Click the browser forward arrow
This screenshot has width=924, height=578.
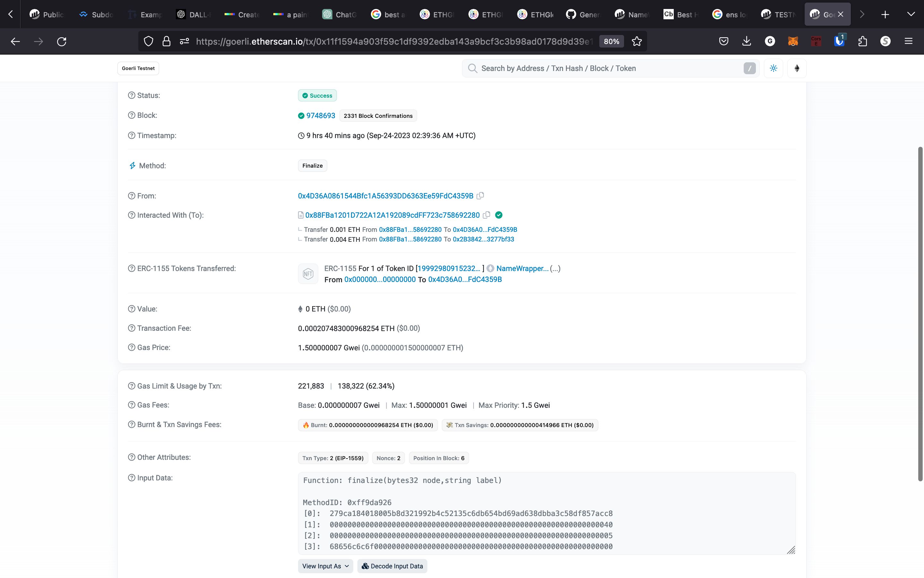coord(38,41)
